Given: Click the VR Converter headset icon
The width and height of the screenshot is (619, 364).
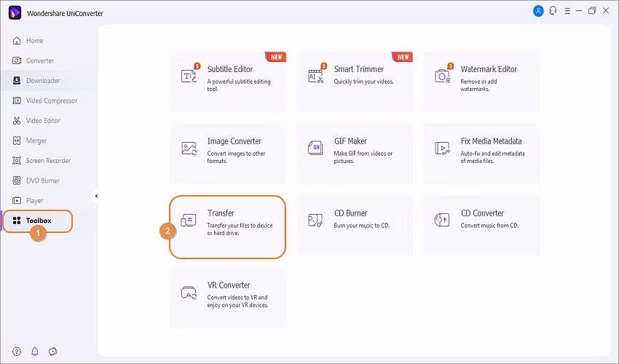Looking at the screenshot, I should click(189, 292).
